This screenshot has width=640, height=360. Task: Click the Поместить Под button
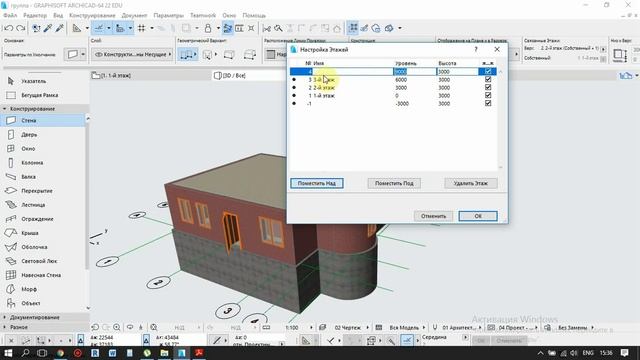[394, 183]
